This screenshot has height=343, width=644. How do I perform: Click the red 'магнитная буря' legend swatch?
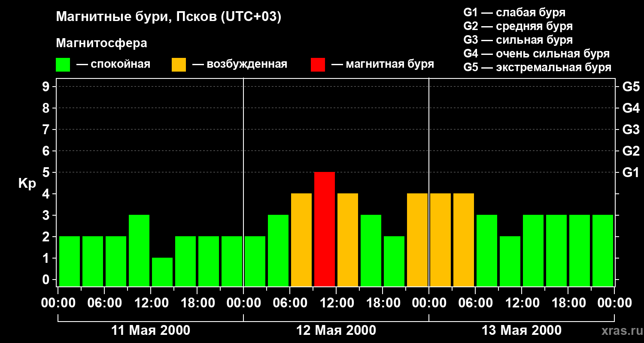pyautogui.click(x=318, y=65)
